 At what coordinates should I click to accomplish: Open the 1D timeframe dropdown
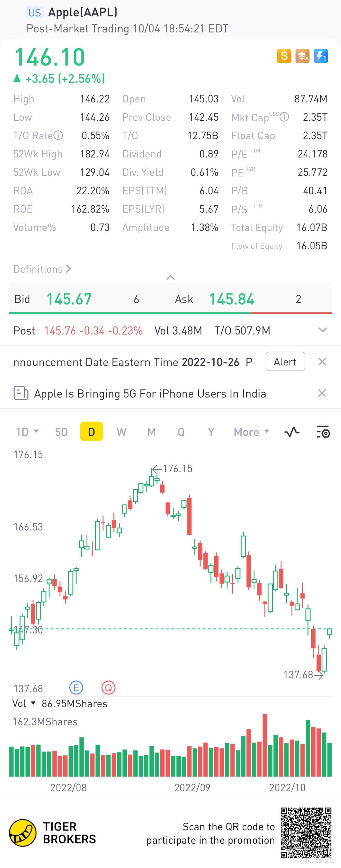coord(27,432)
